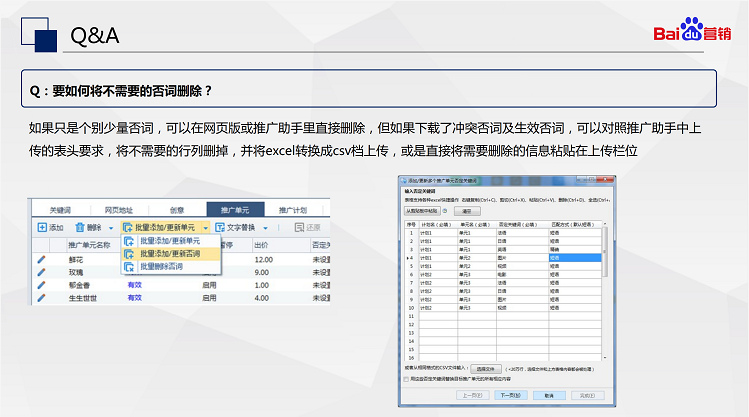749x417 pixels.
Task: Click the pencil edit icon beside 玫瑰
Action: point(42,272)
